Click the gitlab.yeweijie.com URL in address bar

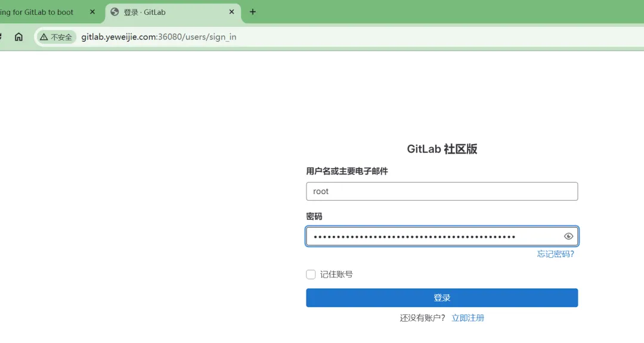[x=159, y=37]
